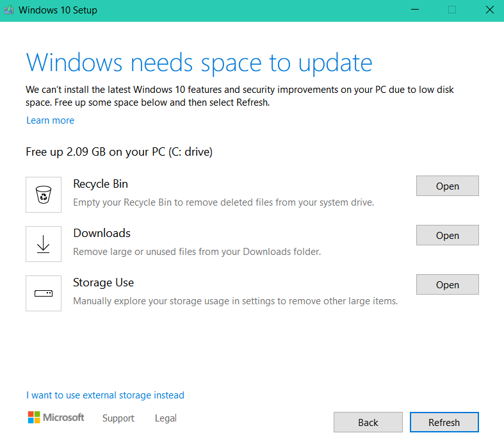Select the 'Recycle Bin' heading text

coord(101,184)
